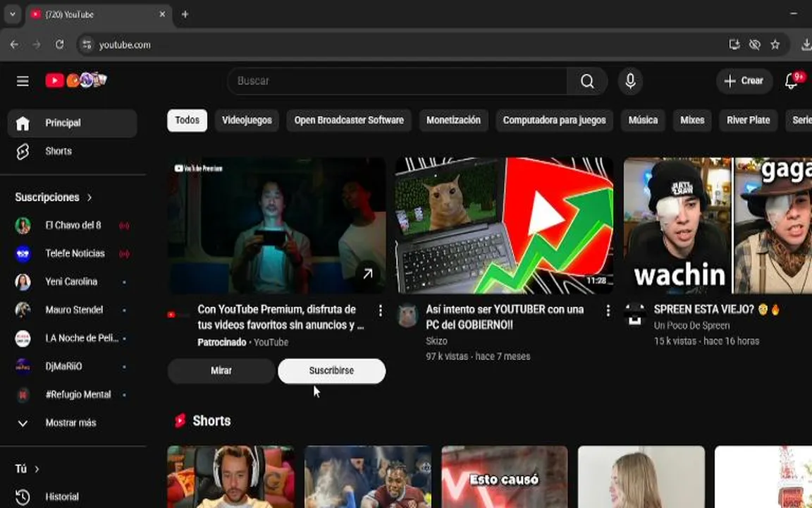Click the Mirar button
812x508 pixels.
(221, 371)
